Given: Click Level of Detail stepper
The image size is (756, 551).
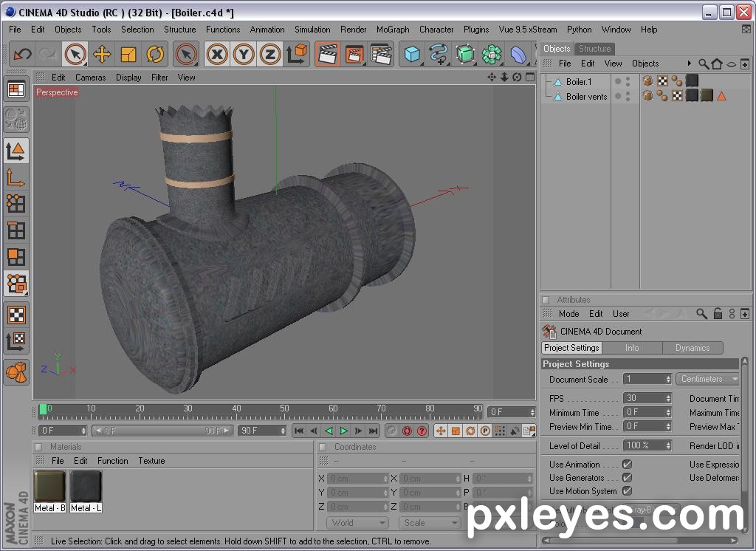Looking at the screenshot, I should (668, 446).
